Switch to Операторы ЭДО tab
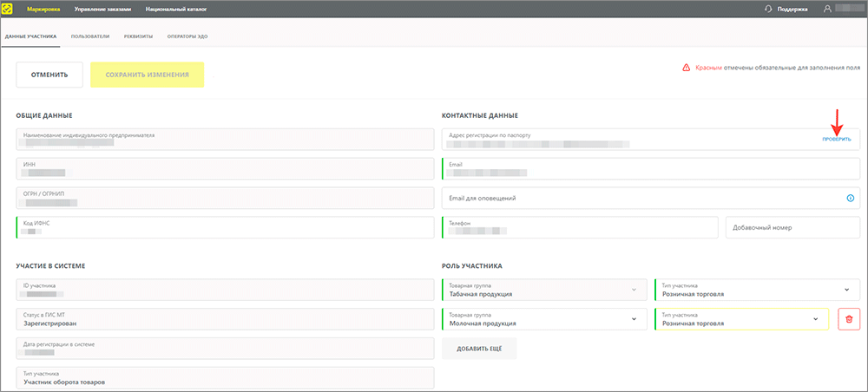 point(187,36)
